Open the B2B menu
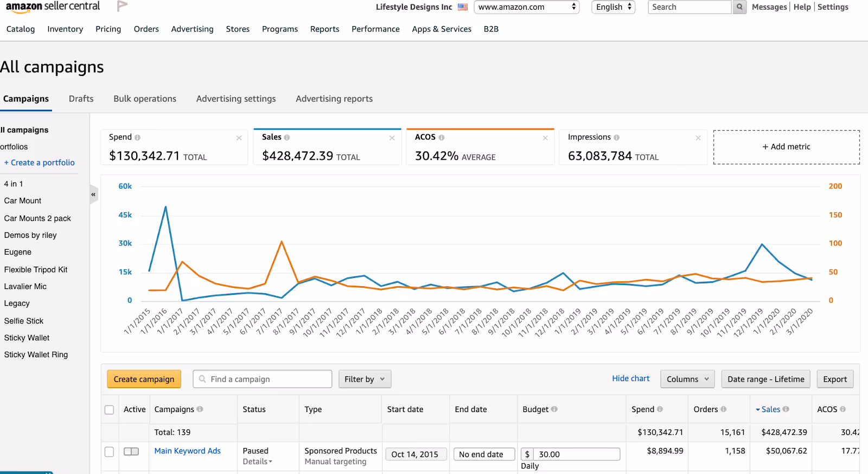 pyautogui.click(x=491, y=29)
